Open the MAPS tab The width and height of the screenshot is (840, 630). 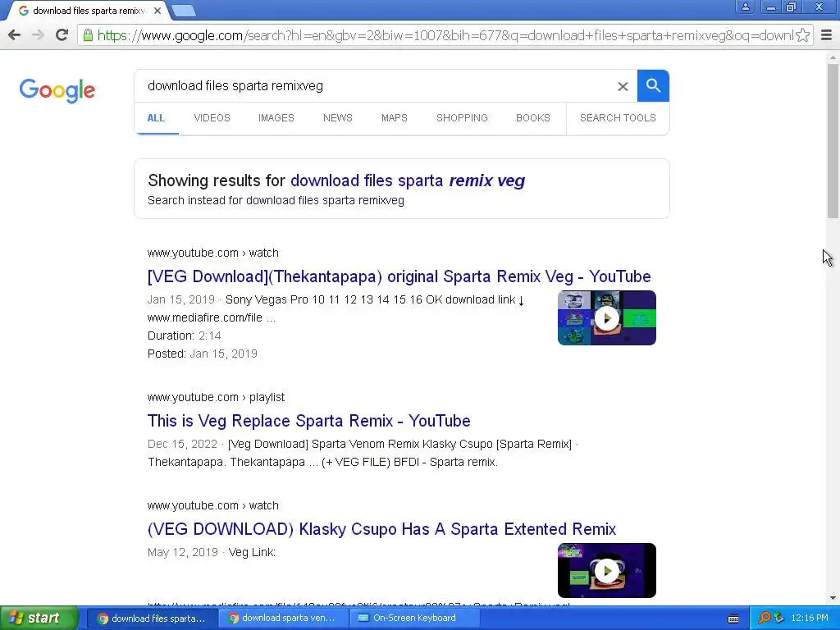(x=395, y=118)
